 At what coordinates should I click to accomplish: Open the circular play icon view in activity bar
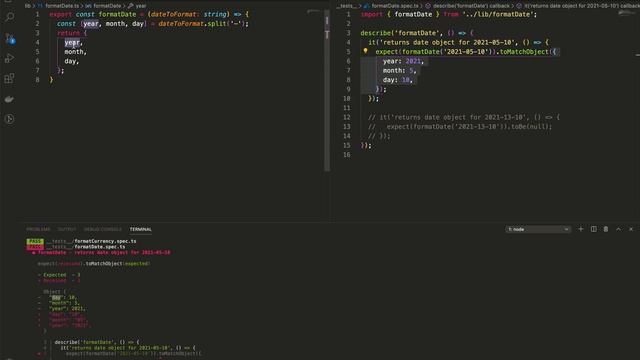point(9,119)
